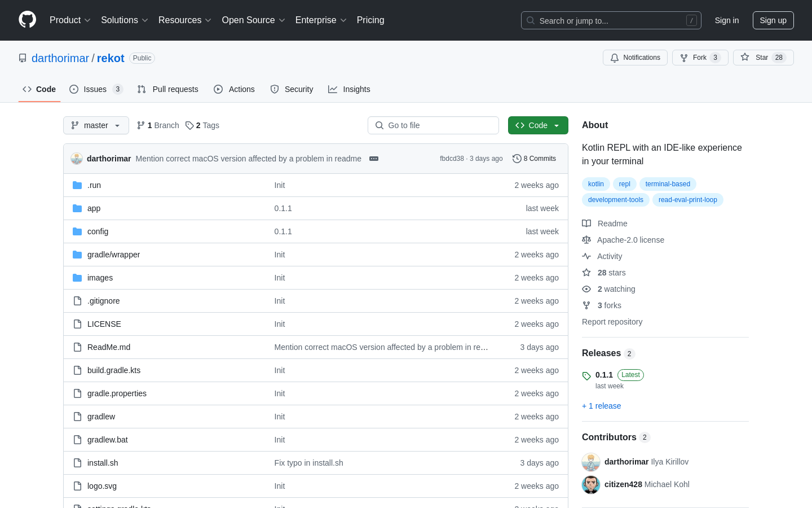Image resolution: width=812 pixels, height=508 pixels.
Task: Open the Open Source dropdown menu
Action: 254,20
